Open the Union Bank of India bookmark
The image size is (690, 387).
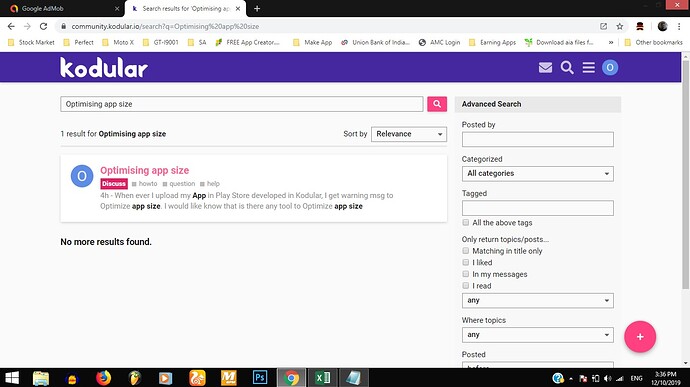click(375, 42)
